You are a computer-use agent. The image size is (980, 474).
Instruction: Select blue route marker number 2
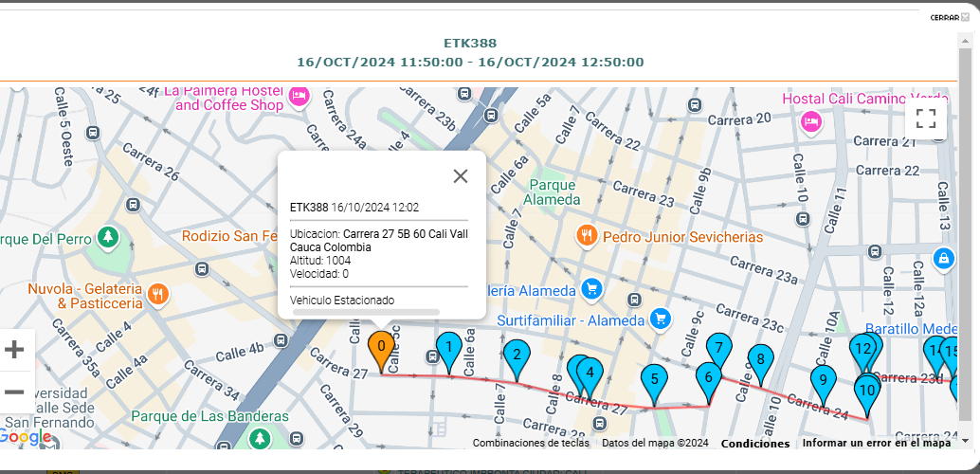pos(517,356)
